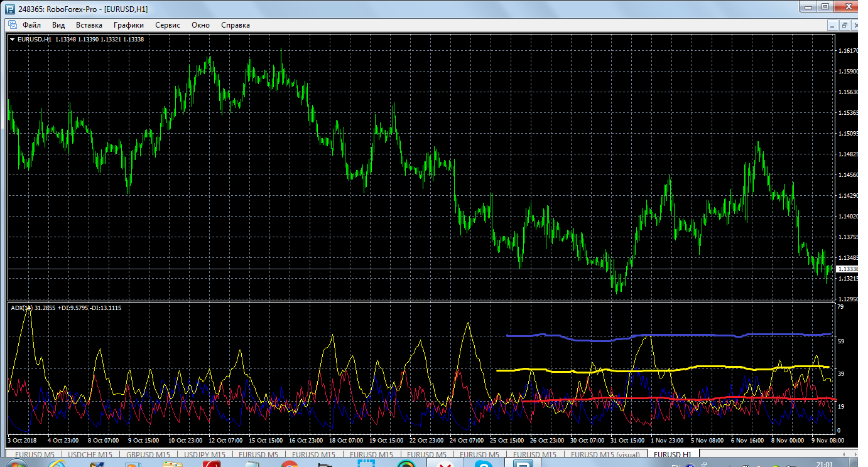Open the Графики menu
Screen dimensions: 868x467
(129, 25)
